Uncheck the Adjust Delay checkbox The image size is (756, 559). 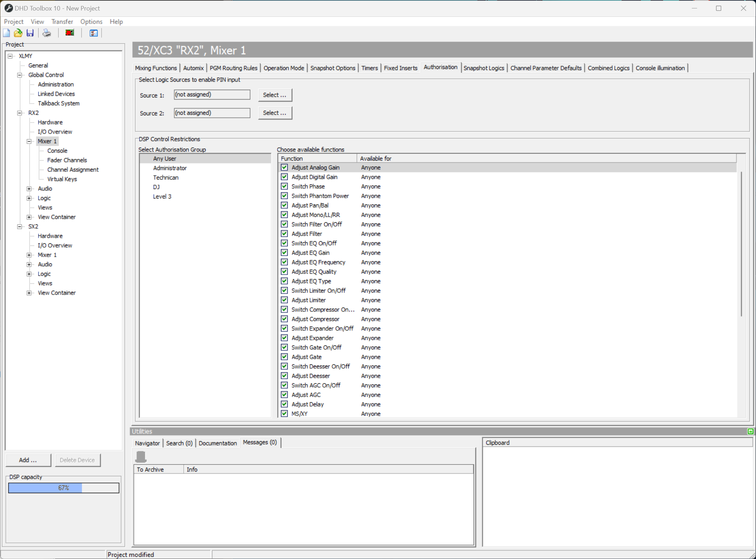pyautogui.click(x=284, y=404)
